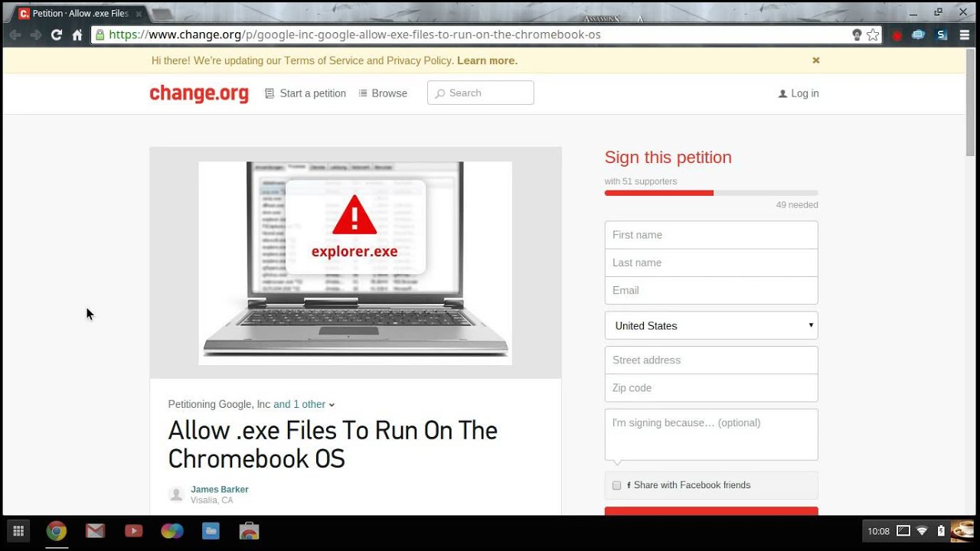Click the page vertical scrollbar thumb

[x=971, y=103]
